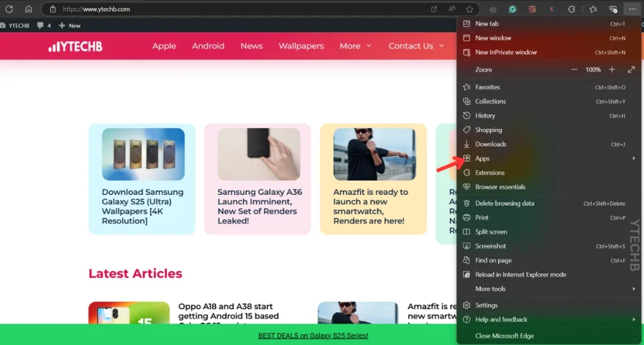Click the History clock icon
This screenshot has width=644, height=345.
[467, 116]
